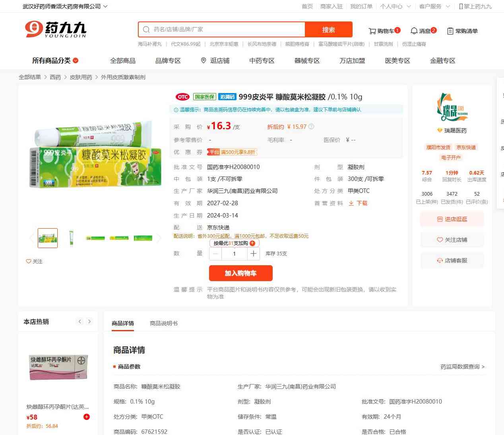Click the plus icon on 按最优31支加购
Viewport: 504px width, 435px height.
[252, 243]
